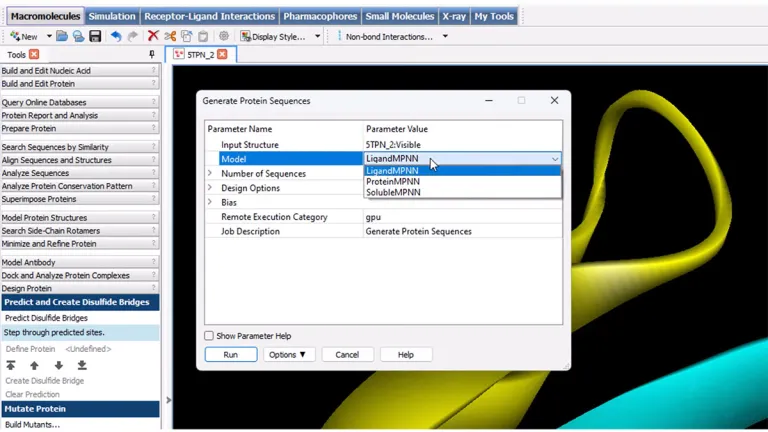Close the Tools panel
Viewport: 768px width, 432px height.
pos(34,54)
